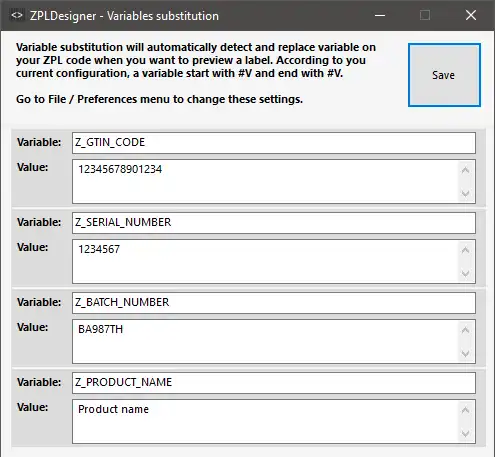Screen dimensions: 495x457
Task: Select the Z_BATCH_NUMBER variable field
Action: 274,303
